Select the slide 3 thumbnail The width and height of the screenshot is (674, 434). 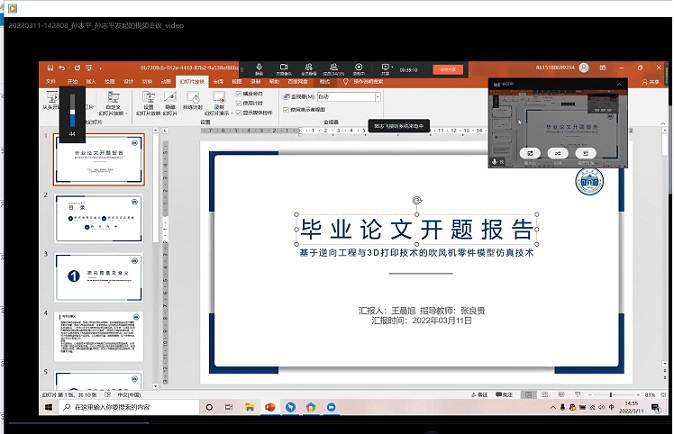pyautogui.click(x=99, y=277)
